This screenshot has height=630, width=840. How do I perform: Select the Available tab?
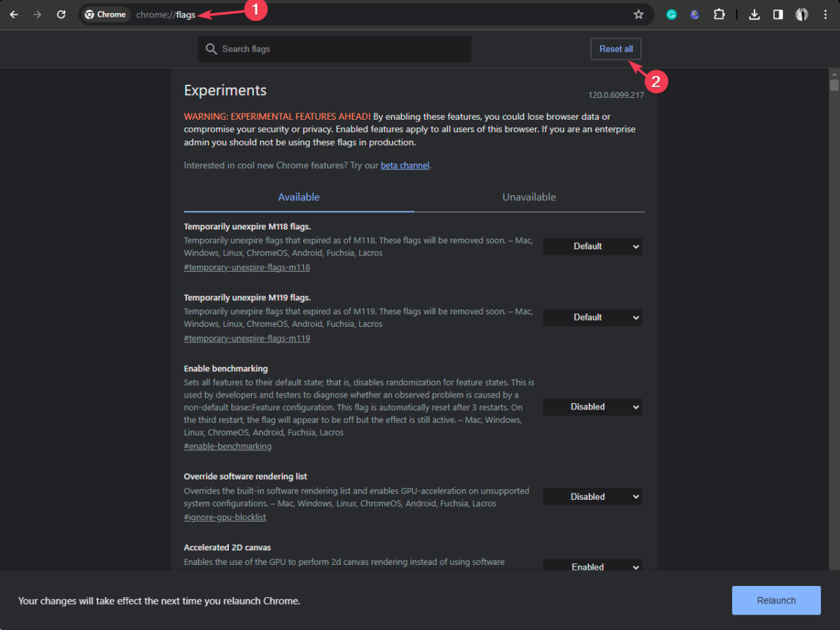tap(299, 197)
